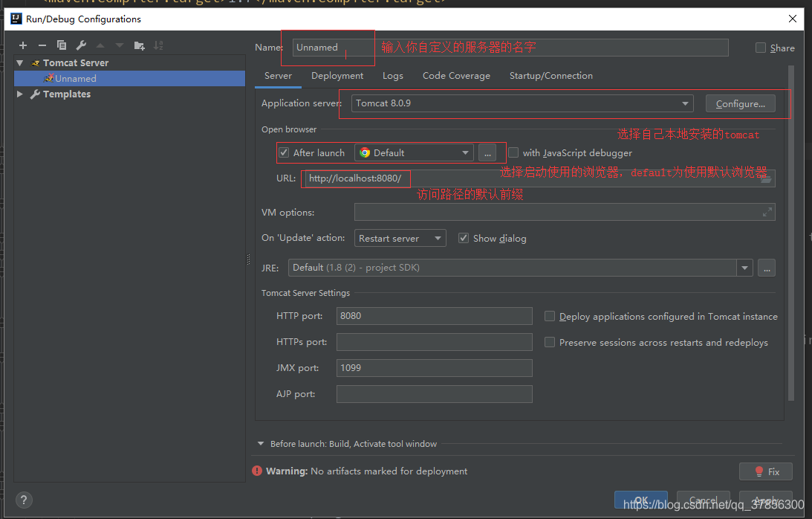Open the help question mark button

24,500
